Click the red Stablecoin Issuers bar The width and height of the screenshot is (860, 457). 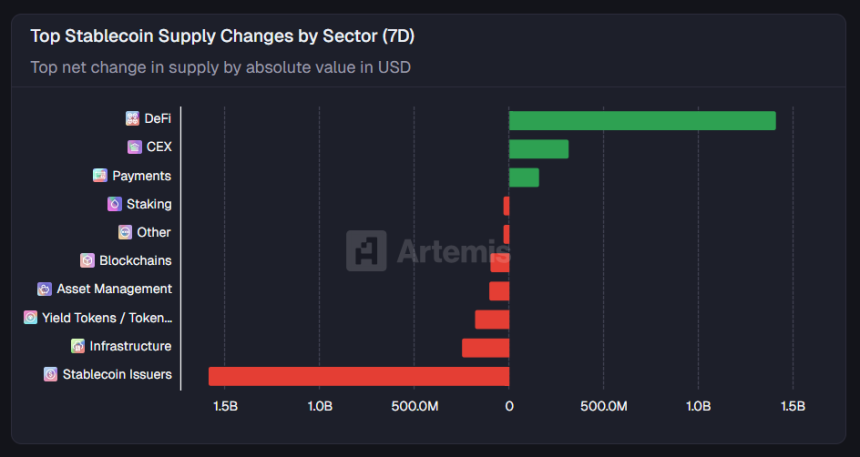pyautogui.click(x=359, y=376)
